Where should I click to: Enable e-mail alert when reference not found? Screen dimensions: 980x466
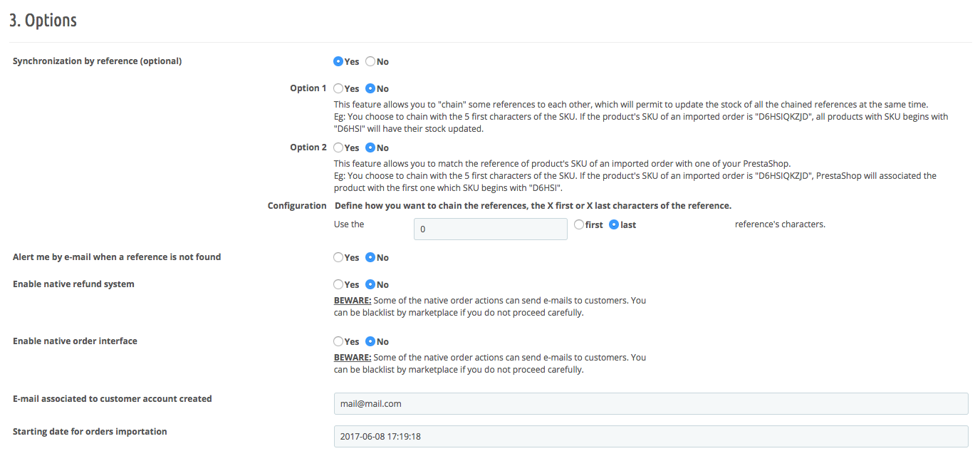(338, 257)
